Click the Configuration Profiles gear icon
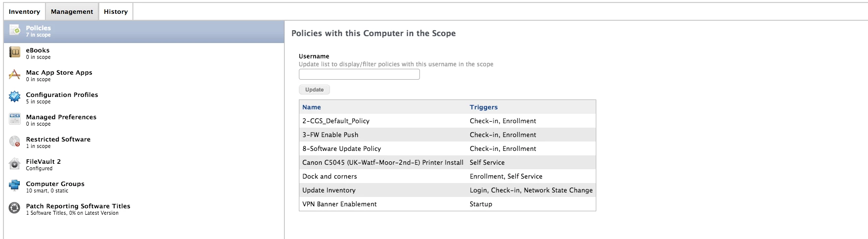 click(x=15, y=97)
